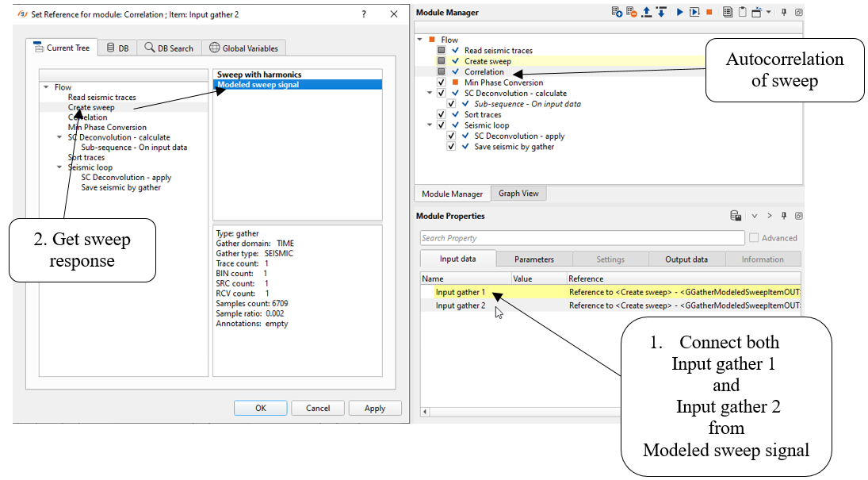This screenshot has width=868, height=480.
Task: Click the remove module icon with red minus
Action: [x=632, y=12]
